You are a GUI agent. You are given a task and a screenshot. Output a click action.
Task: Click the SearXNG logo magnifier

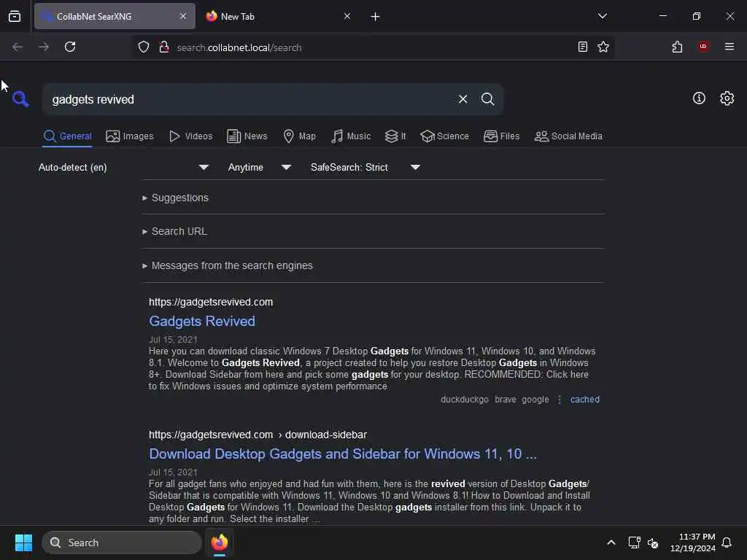(x=20, y=99)
